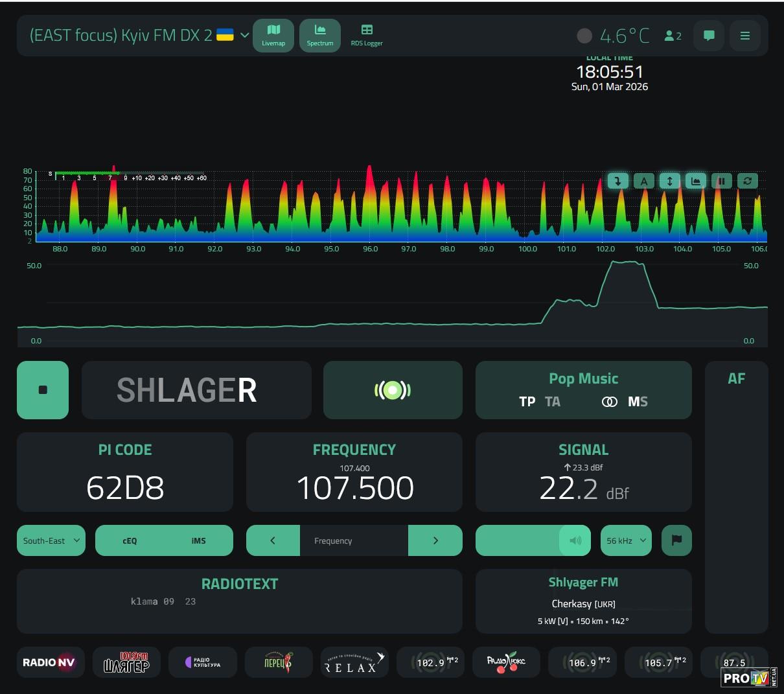Open the hamburger settings menu

pos(745,36)
